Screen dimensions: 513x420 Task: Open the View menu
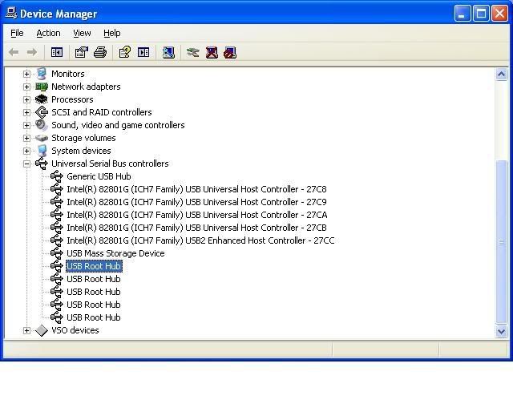[82, 33]
